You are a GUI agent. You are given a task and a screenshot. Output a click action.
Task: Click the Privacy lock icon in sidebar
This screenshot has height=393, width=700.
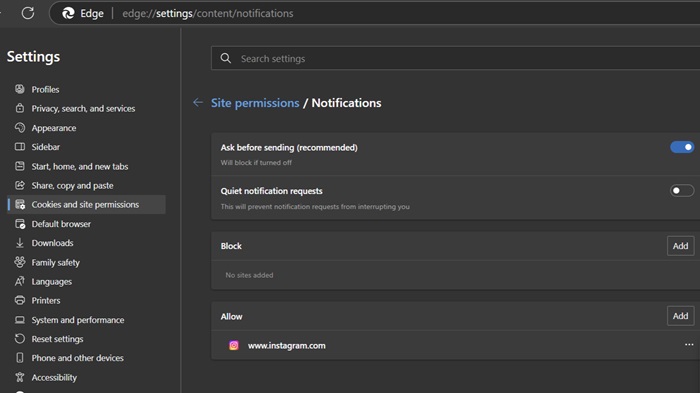20,109
